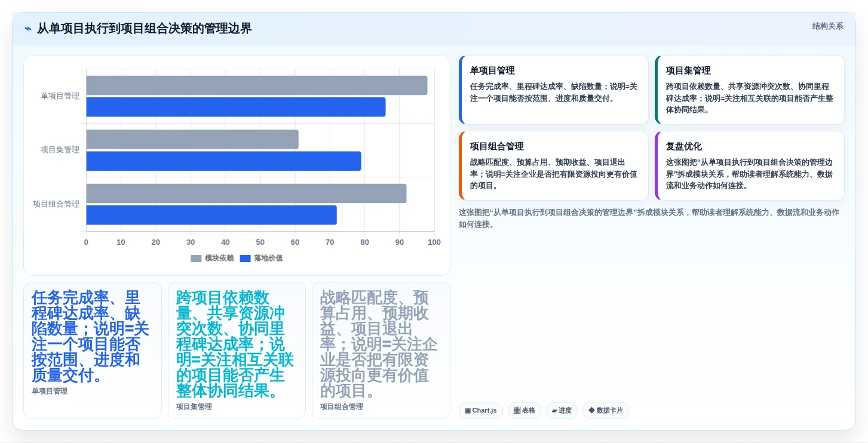Viewport: 868px width, 443px height.
Task: Click the gray 模块依赖 bar for 项目组合管理
Action: (247, 193)
